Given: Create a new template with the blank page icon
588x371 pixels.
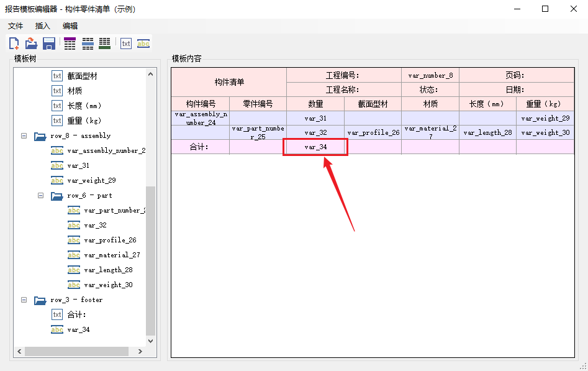Looking at the screenshot, I should point(14,44).
